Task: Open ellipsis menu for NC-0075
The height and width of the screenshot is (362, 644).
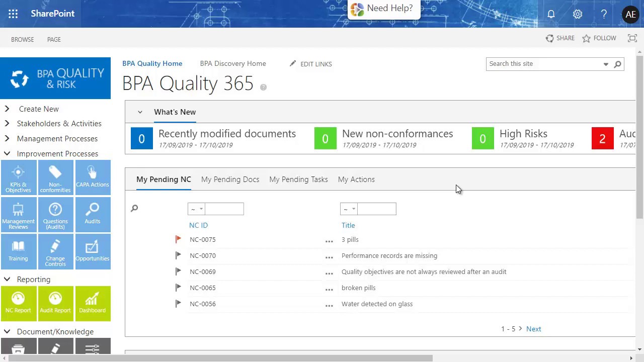Action: pyautogui.click(x=329, y=241)
